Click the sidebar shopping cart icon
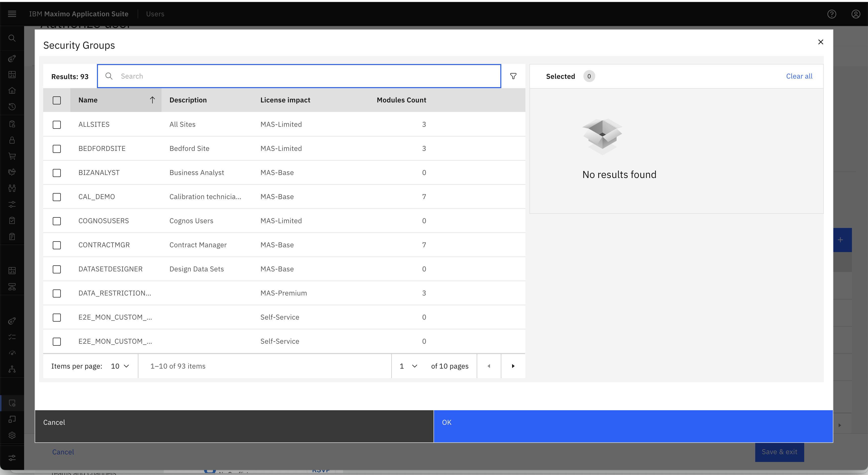This screenshot has width=868, height=475. tap(12, 156)
